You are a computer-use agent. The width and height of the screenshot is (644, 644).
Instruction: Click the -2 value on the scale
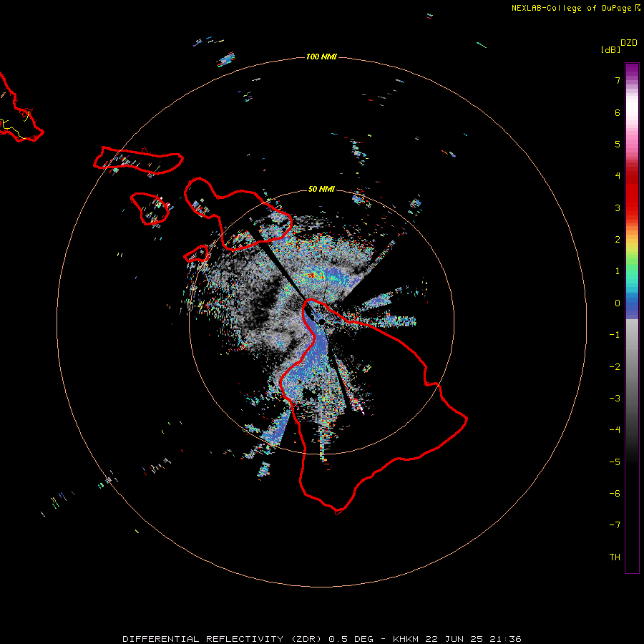(x=615, y=367)
